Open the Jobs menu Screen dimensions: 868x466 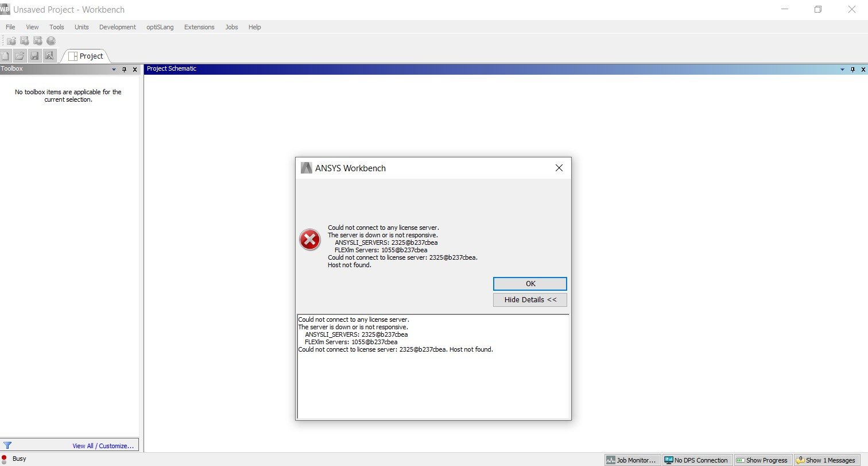pos(231,27)
